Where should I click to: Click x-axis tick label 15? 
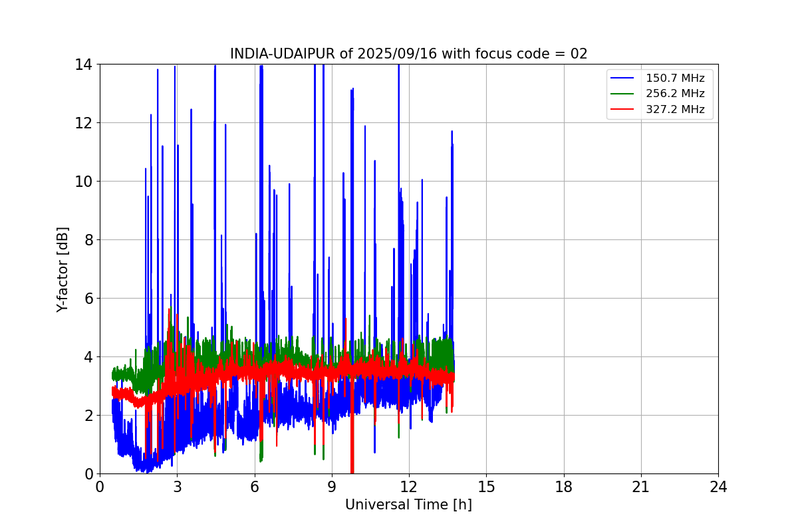point(486,487)
